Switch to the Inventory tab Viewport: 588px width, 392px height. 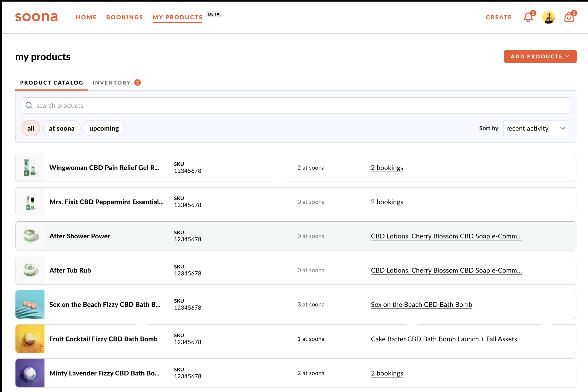[x=112, y=83]
